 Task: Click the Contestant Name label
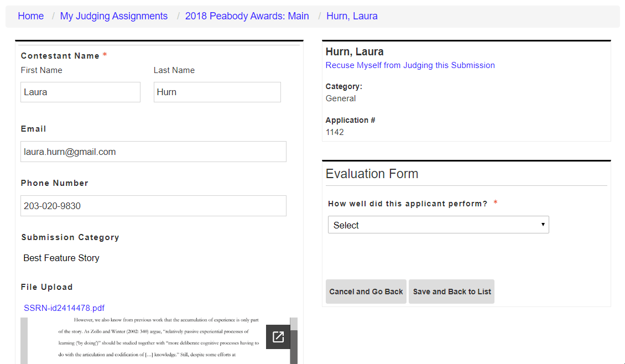(60, 56)
